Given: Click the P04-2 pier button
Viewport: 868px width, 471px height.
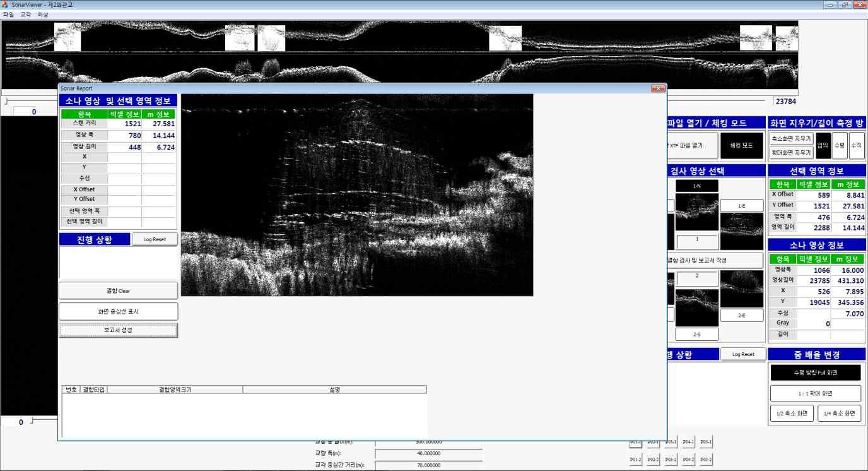Looking at the screenshot, I should (x=688, y=460).
